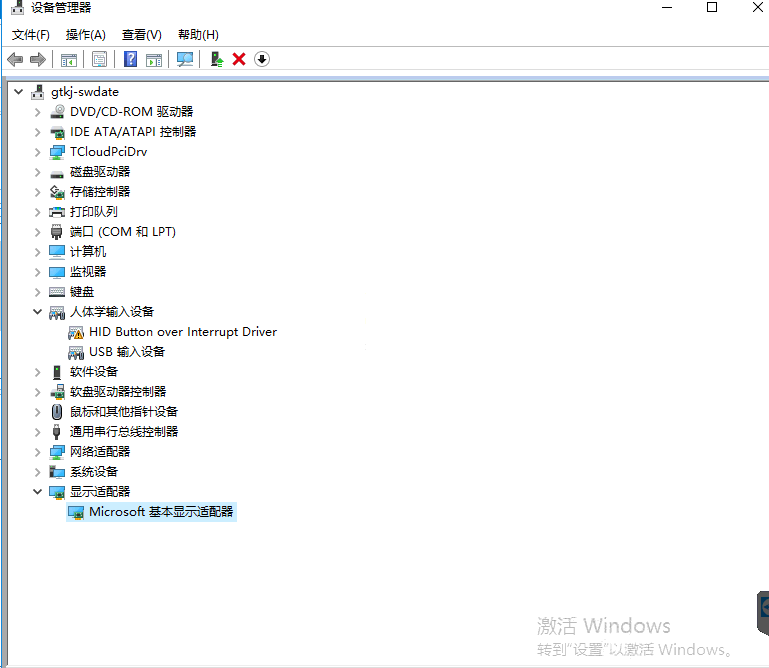
Task: Expand the TCloudPciDrv category
Action: (x=37, y=152)
